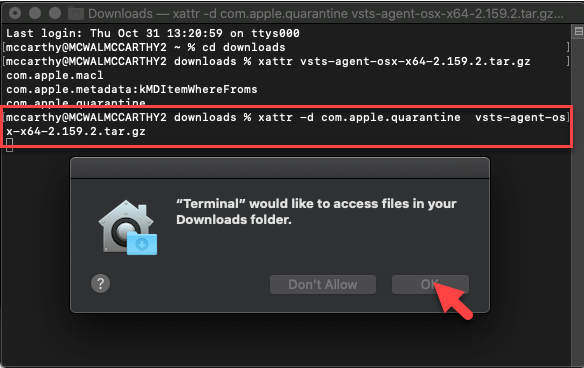Choose Don't Allow in the dialog
The height and width of the screenshot is (368, 584).
click(323, 285)
